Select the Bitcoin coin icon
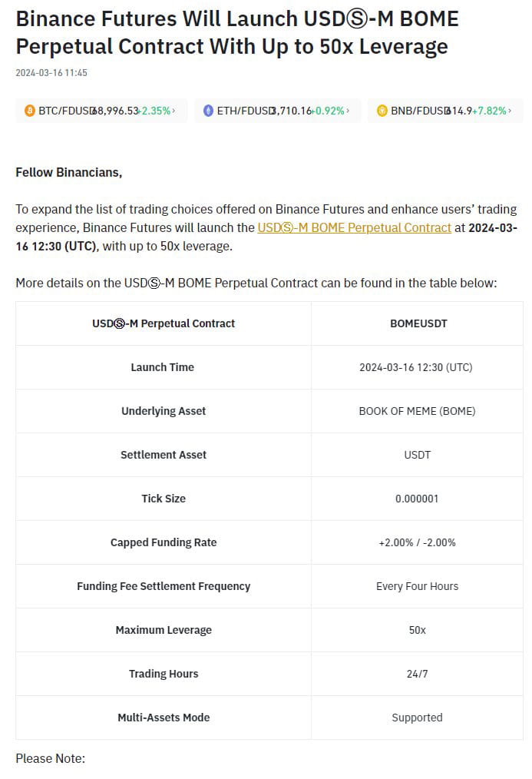 coord(30,111)
